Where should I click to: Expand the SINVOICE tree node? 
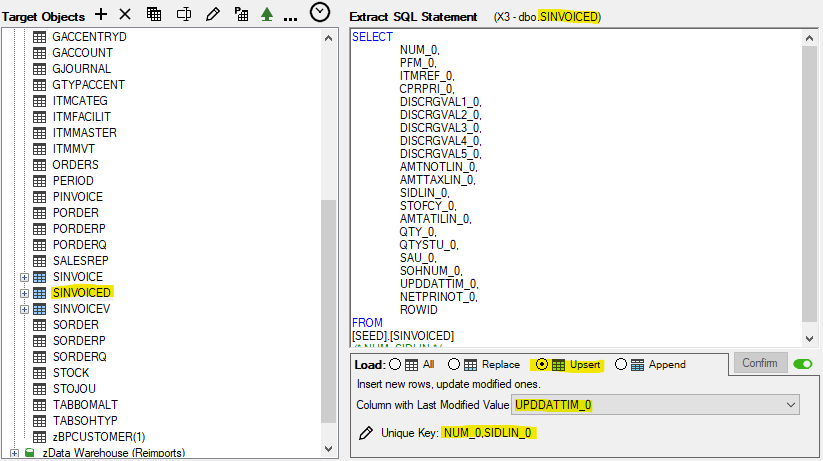coord(24,276)
